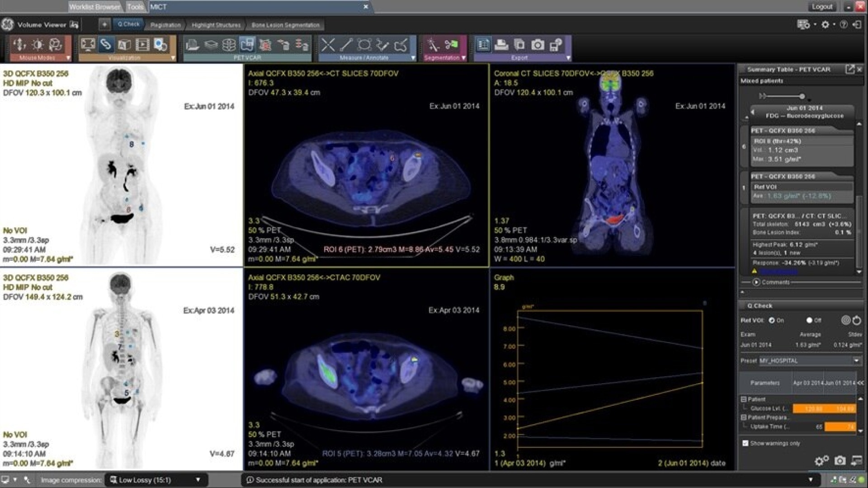Screen dimensions: 868x488
Task: Switch to the Registration tab
Action: [165, 25]
